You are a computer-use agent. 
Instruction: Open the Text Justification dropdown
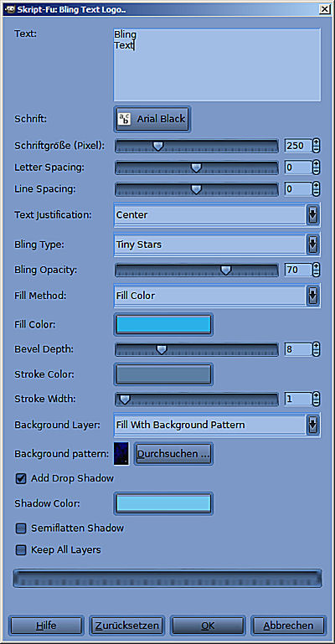coord(217,214)
